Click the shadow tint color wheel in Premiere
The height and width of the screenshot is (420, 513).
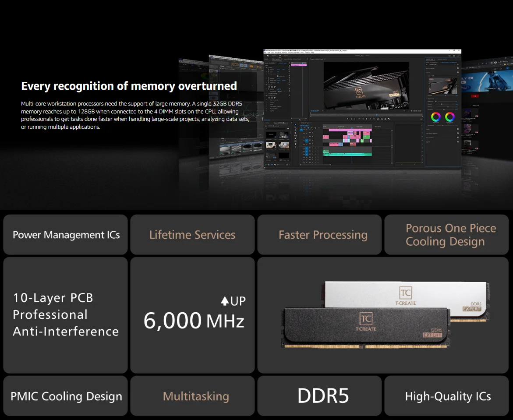click(435, 117)
